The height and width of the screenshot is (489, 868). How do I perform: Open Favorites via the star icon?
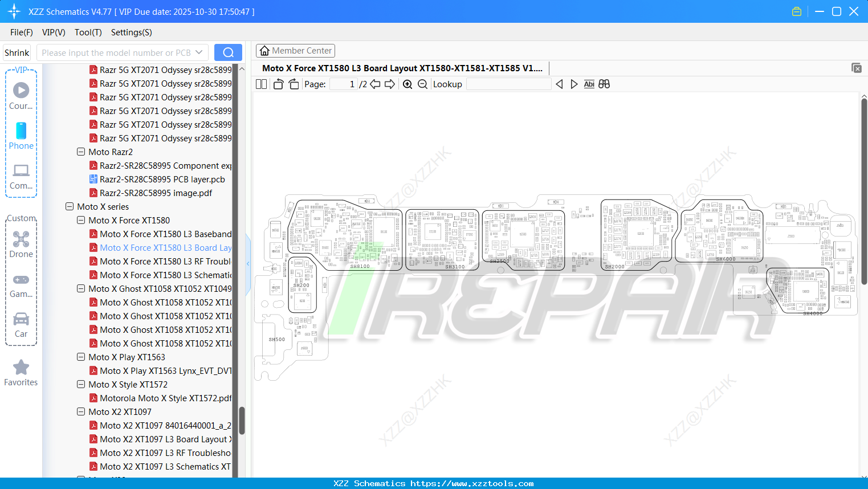[x=21, y=367]
